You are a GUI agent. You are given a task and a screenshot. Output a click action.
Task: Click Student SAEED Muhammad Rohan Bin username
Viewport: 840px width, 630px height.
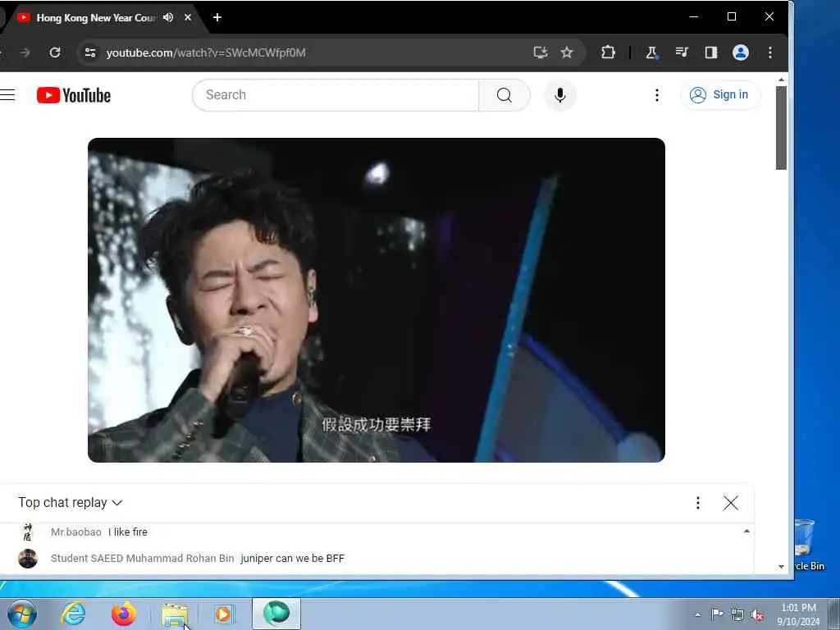pyautogui.click(x=143, y=558)
